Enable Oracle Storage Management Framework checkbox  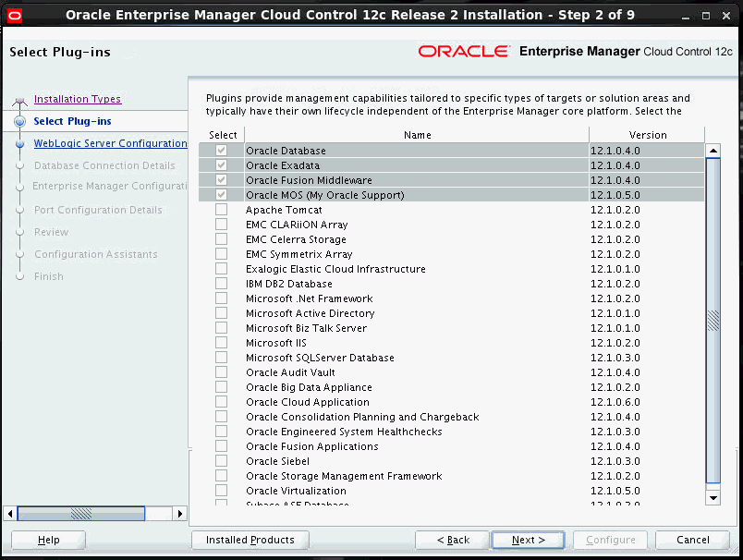pos(221,476)
